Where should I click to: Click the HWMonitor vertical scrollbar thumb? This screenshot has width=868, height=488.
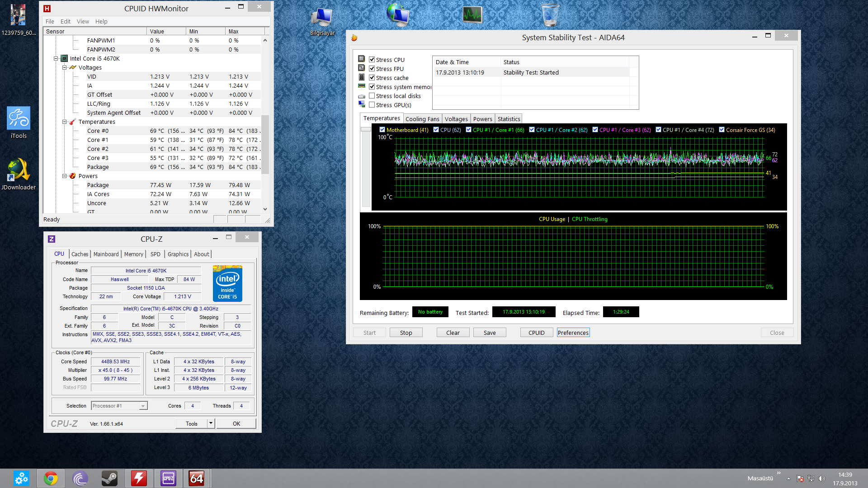tap(265, 145)
